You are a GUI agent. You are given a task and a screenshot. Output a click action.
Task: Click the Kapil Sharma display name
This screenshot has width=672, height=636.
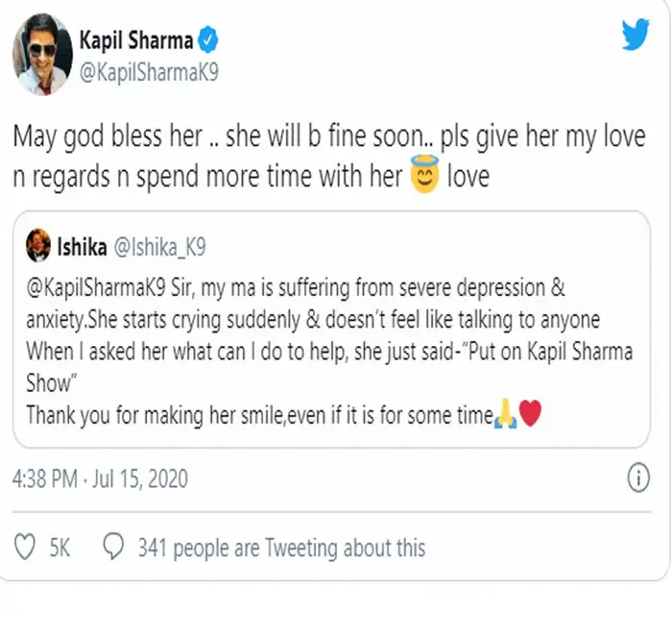coord(134,42)
